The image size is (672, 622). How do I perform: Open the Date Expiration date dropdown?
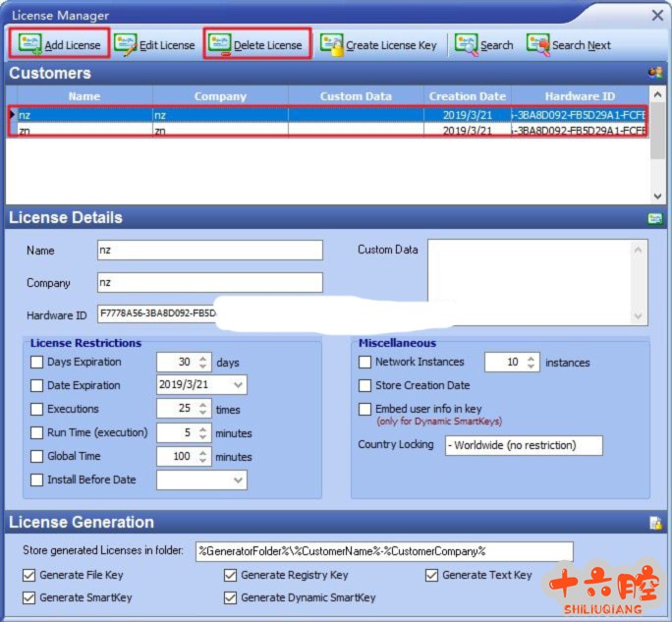(238, 386)
